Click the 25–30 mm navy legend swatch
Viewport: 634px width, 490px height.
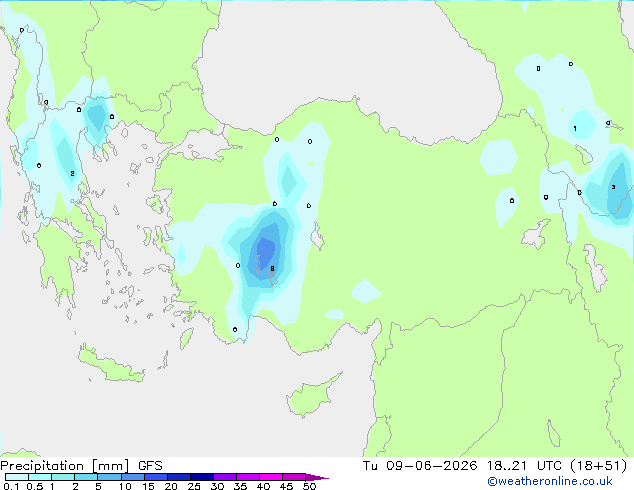(x=202, y=477)
